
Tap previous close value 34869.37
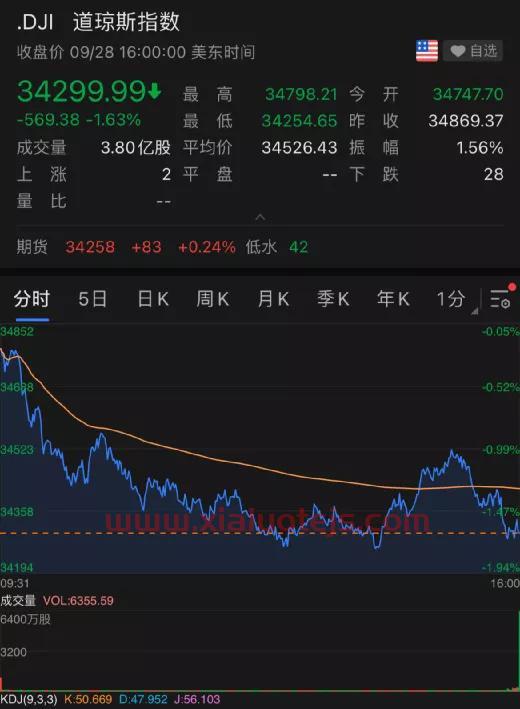[466, 121]
